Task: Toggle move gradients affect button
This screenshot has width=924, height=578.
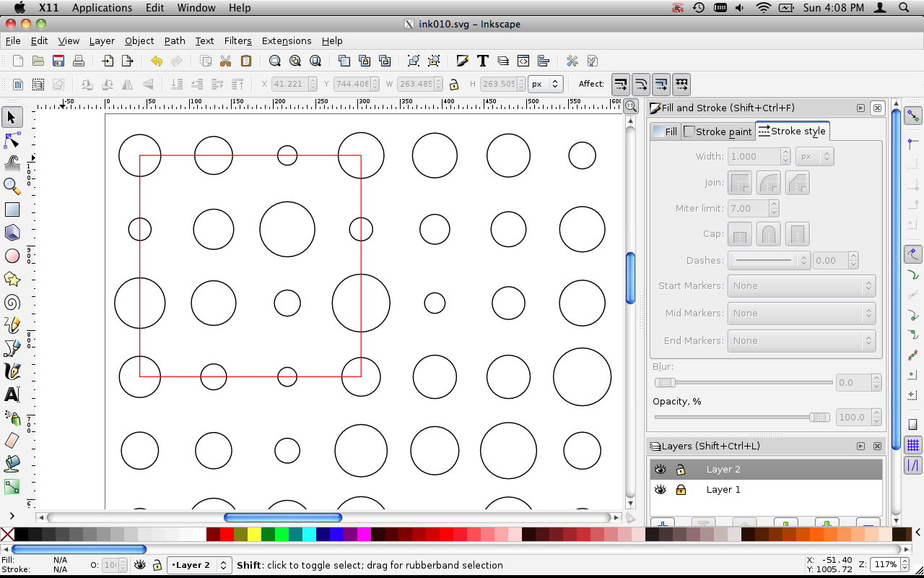Action: (661, 84)
